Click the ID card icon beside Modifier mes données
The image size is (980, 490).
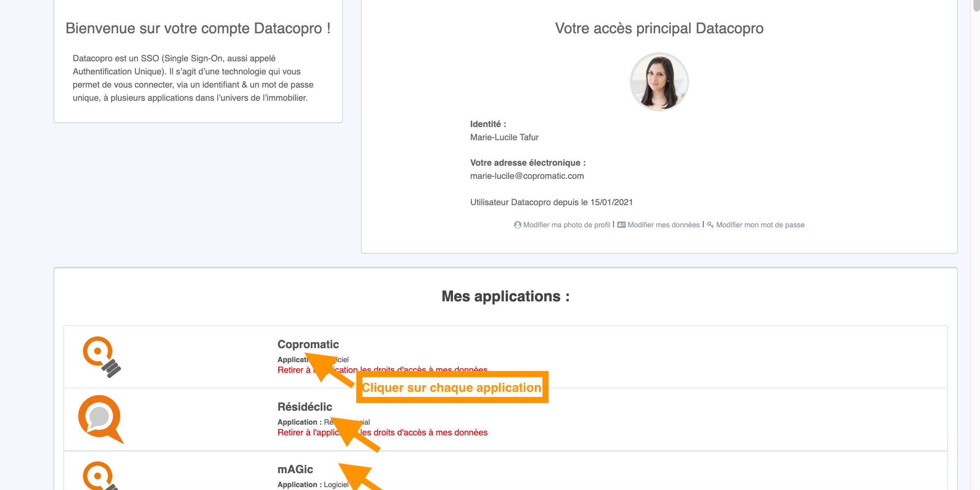click(x=621, y=225)
